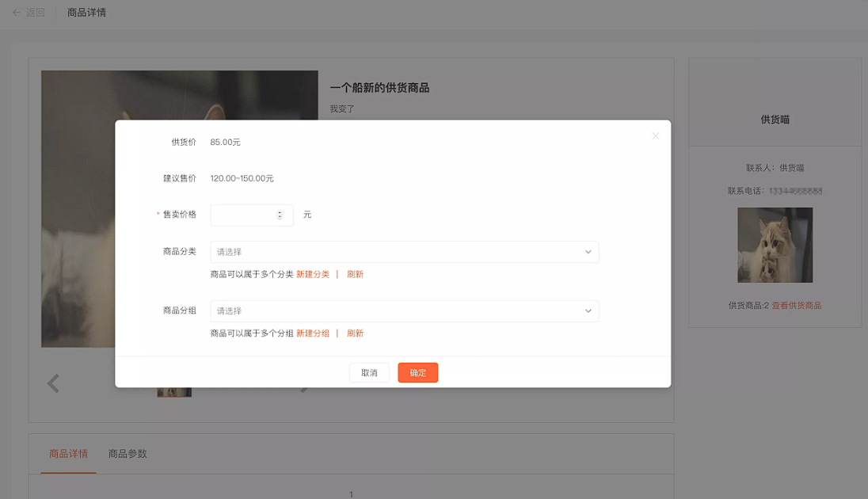Expand the 商品分组 dropdown chevron
Image resolution: width=868 pixels, height=499 pixels.
coord(588,311)
